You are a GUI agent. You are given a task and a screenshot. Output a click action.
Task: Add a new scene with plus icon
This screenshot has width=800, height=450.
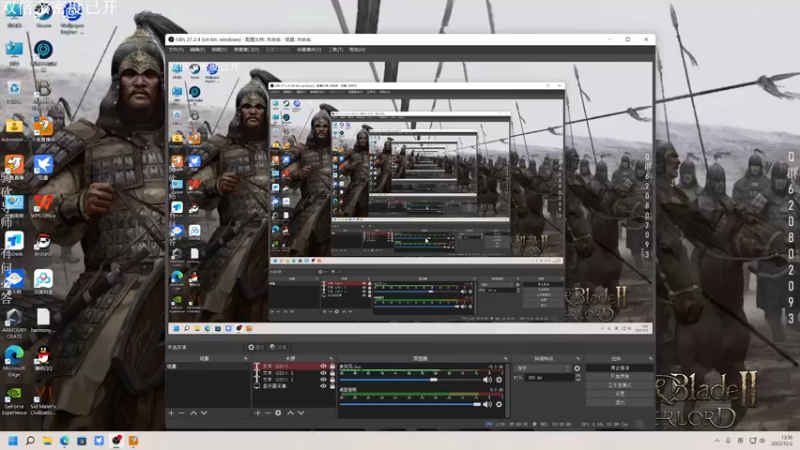(171, 413)
